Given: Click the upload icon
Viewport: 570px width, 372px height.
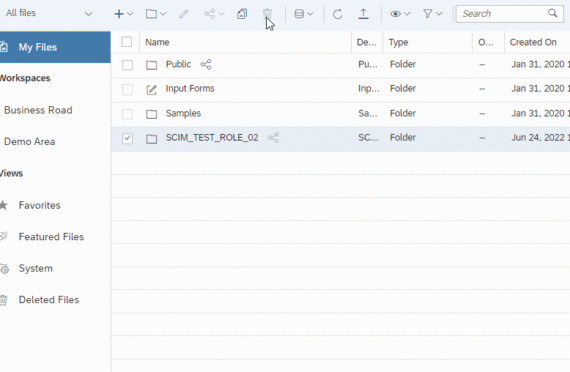Looking at the screenshot, I should 363,14.
